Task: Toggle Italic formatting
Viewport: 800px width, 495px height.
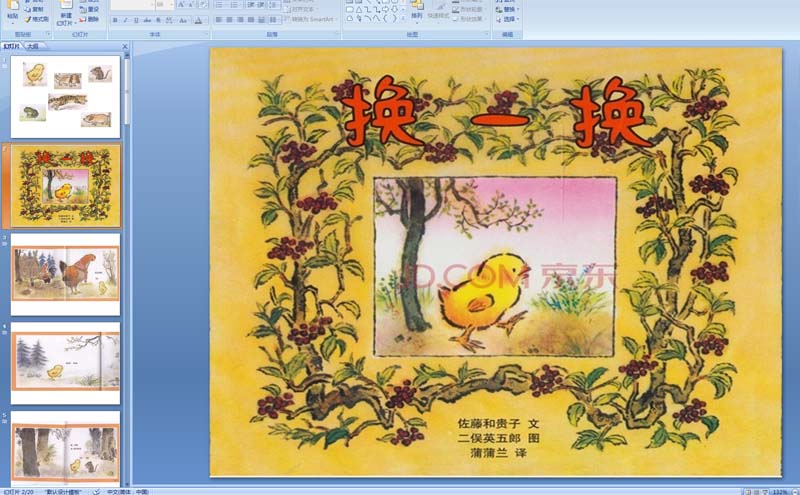Action: coord(126,20)
